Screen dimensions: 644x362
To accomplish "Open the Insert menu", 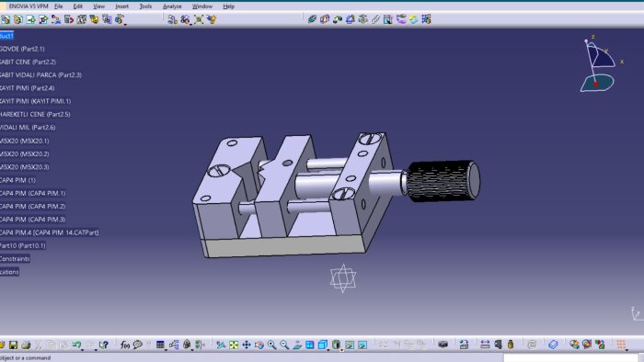I will pos(122,6).
